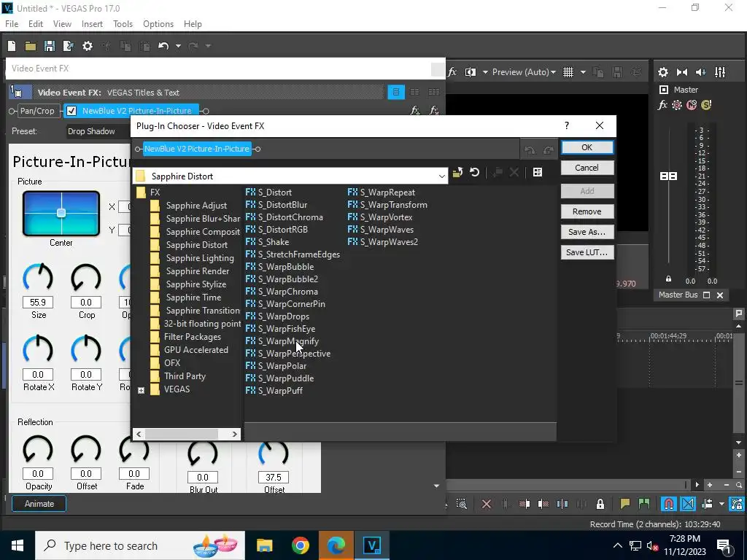This screenshot has width=747, height=560.
Task: Click the delete red X icon in the timeline toolbar
Action: tap(487, 504)
